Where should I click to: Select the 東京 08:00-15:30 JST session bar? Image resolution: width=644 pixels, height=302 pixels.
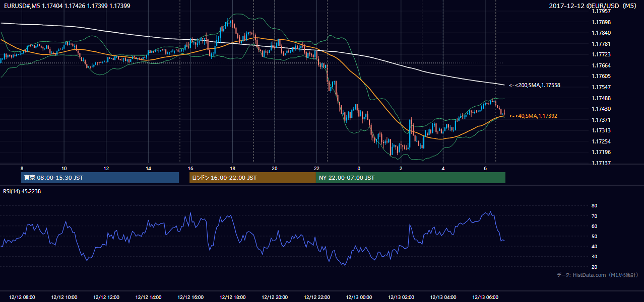pos(100,178)
